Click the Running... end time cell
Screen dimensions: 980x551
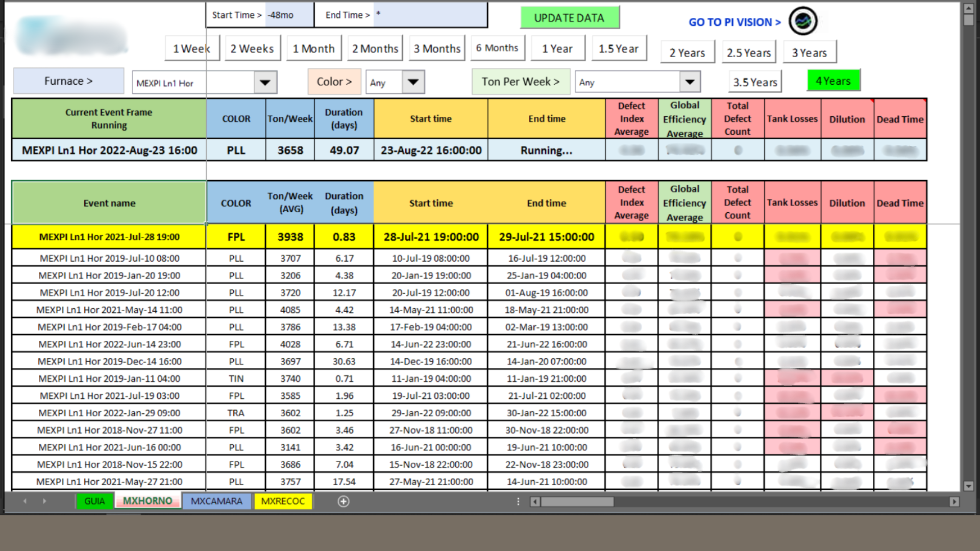tap(547, 150)
